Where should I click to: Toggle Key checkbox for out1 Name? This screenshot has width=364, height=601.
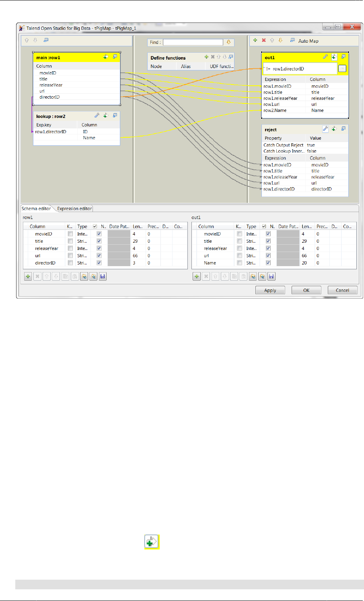pyautogui.click(x=239, y=263)
